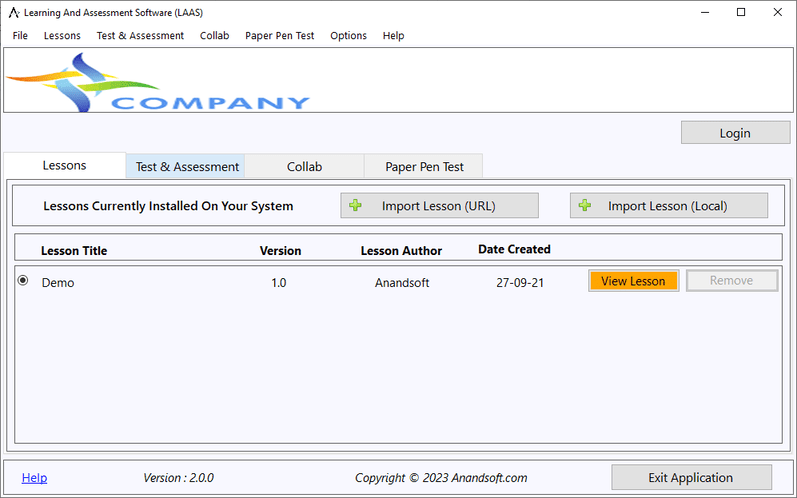The image size is (797, 498).
Task: Click the orange View Lesson button
Action: point(633,281)
